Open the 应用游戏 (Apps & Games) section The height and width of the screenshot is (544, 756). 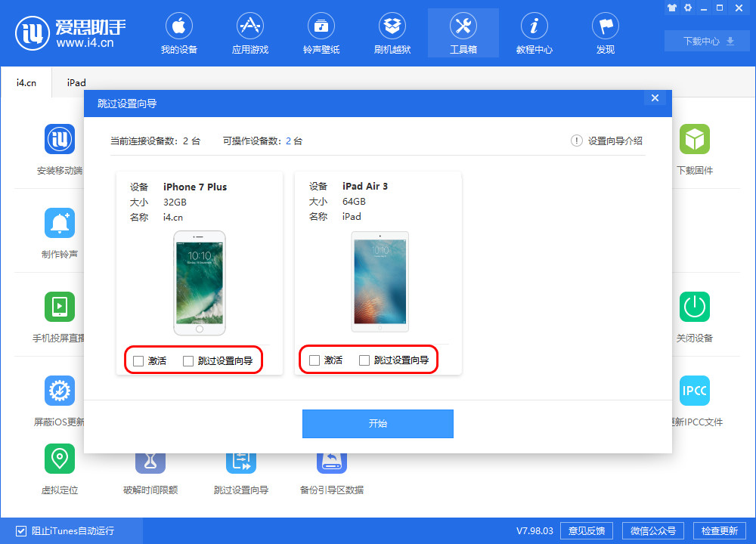[x=249, y=32]
